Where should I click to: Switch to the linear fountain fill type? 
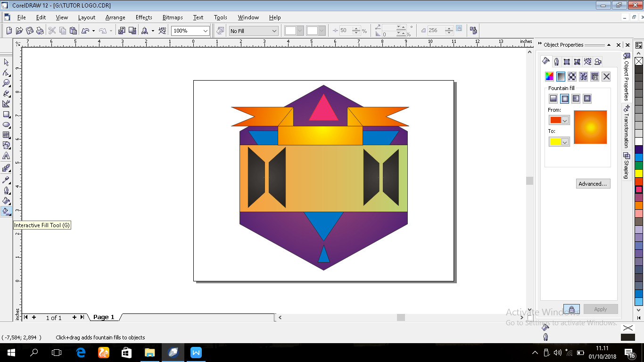click(x=553, y=98)
